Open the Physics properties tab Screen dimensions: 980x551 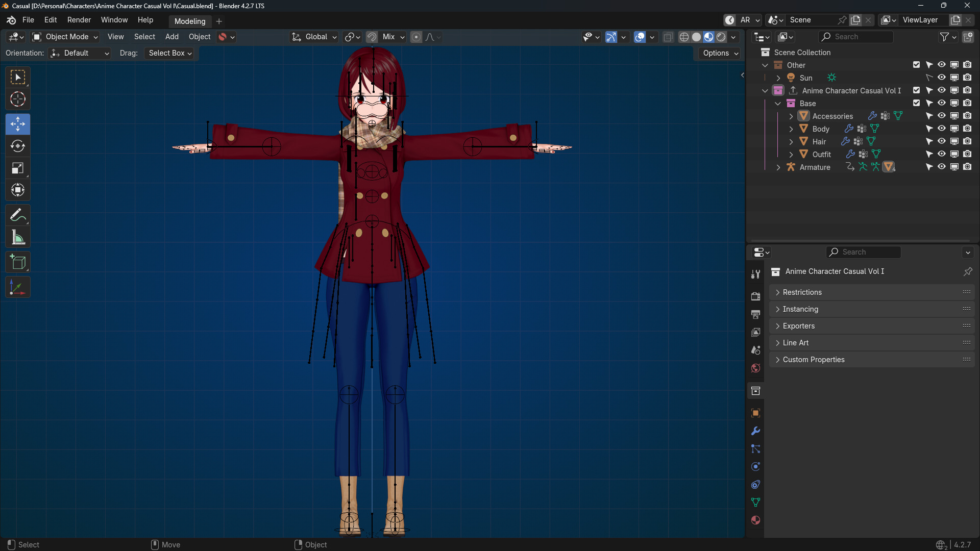(x=756, y=467)
